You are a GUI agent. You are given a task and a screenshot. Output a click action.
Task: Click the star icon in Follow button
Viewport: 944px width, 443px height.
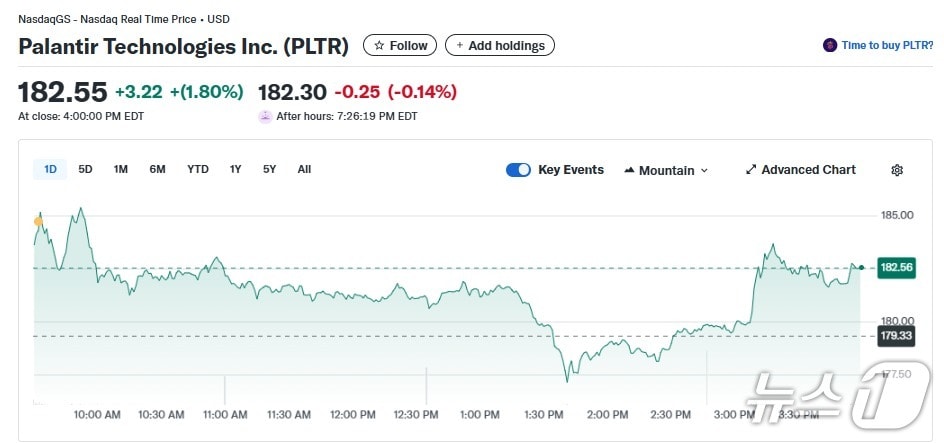point(378,46)
